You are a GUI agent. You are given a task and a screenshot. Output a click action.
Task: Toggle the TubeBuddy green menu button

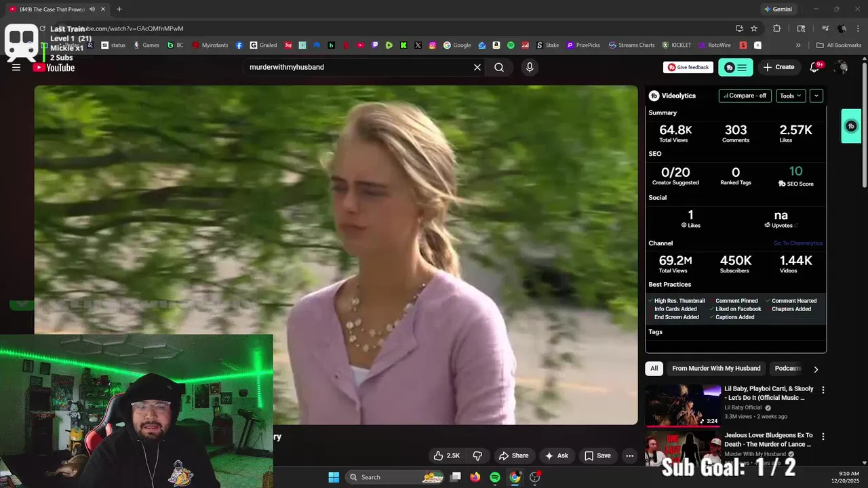point(736,67)
